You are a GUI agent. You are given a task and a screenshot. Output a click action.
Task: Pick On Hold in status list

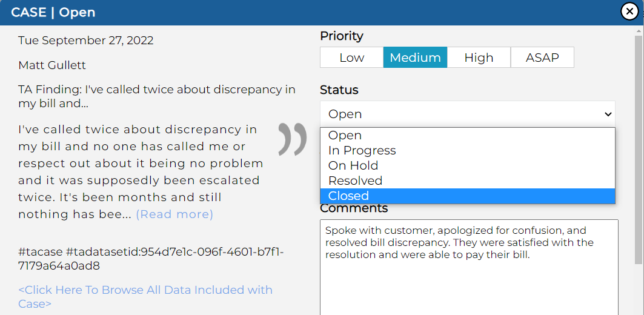(x=353, y=165)
